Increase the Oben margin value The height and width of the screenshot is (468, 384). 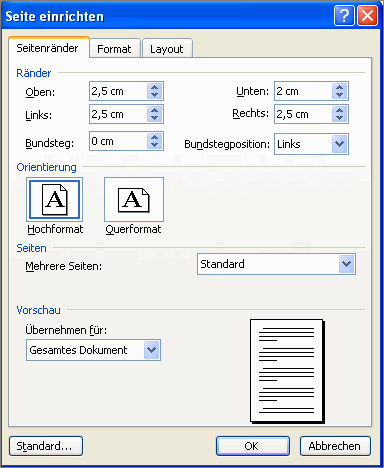154,87
